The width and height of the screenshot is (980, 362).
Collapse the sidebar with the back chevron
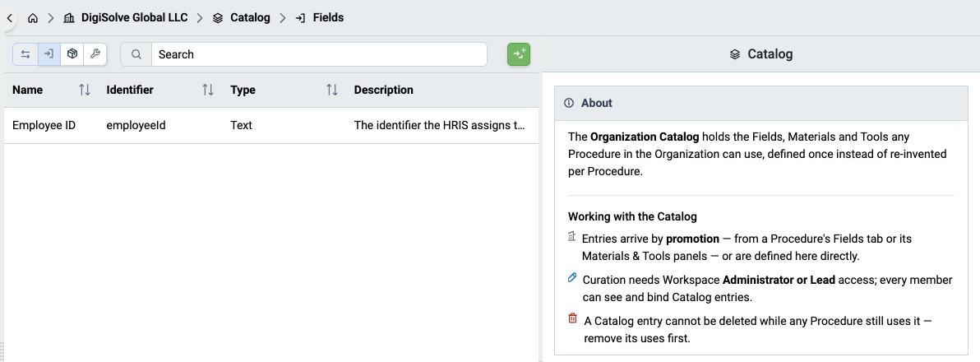click(x=8, y=18)
